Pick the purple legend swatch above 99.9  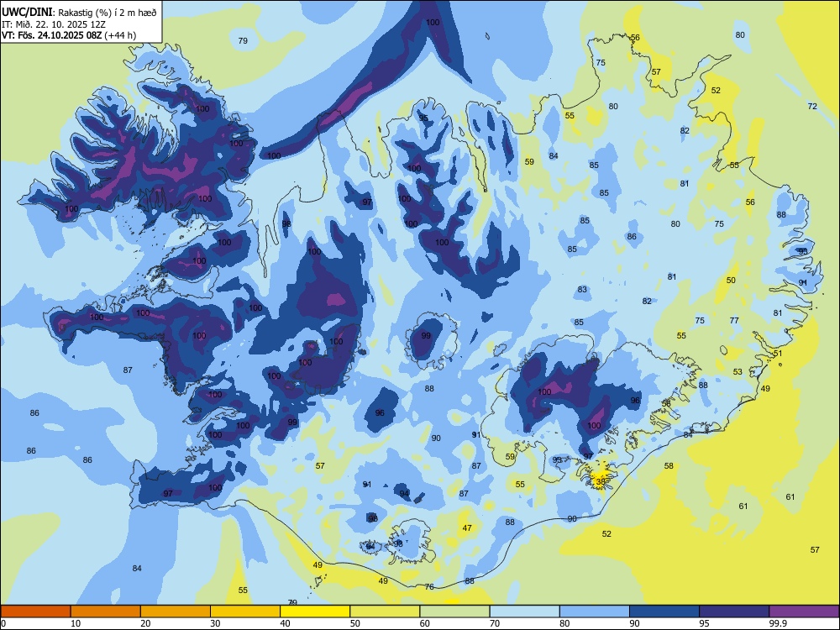coord(804,612)
